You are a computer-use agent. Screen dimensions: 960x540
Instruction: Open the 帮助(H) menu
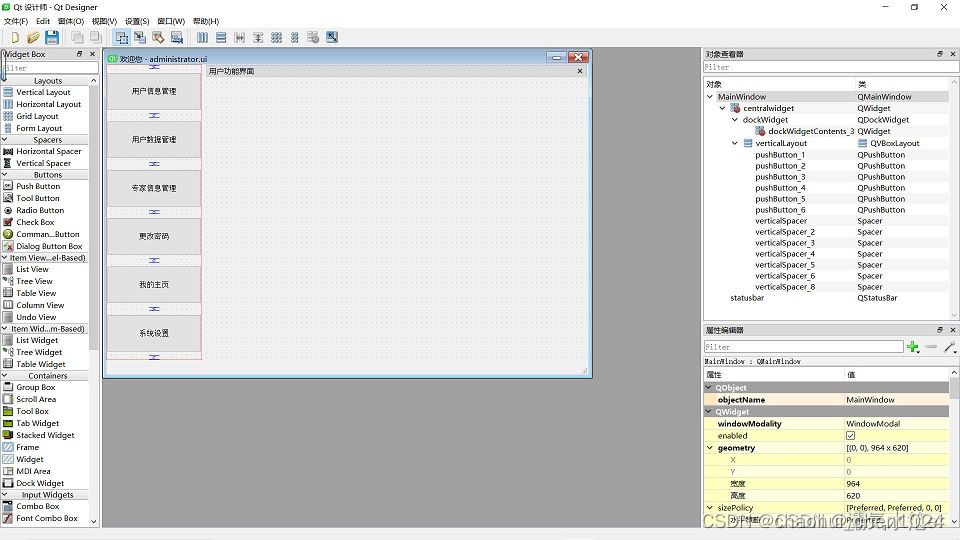(x=206, y=21)
